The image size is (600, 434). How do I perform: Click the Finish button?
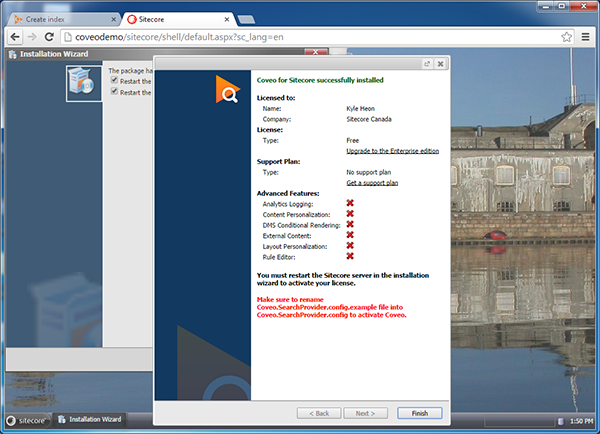click(420, 413)
